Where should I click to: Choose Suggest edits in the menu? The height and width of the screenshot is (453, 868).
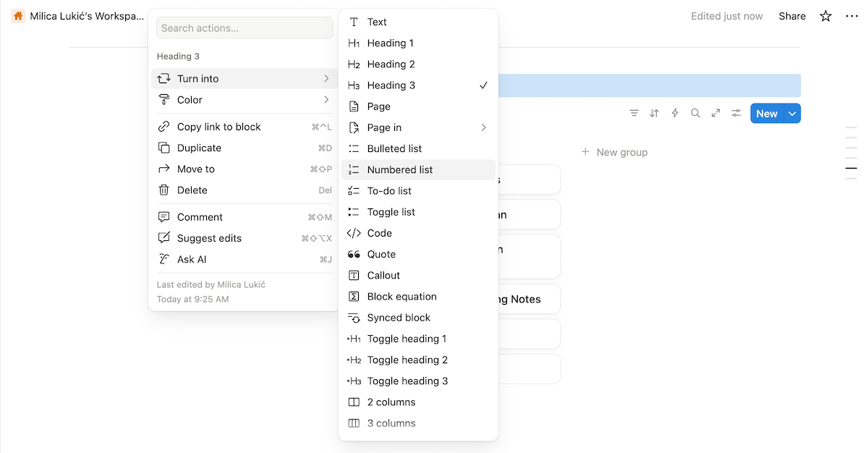click(x=209, y=237)
